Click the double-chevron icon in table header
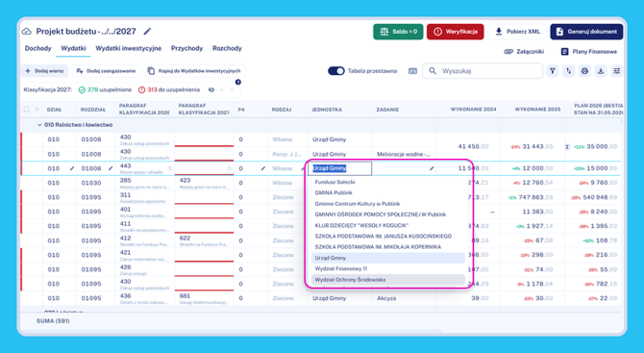 (x=37, y=110)
